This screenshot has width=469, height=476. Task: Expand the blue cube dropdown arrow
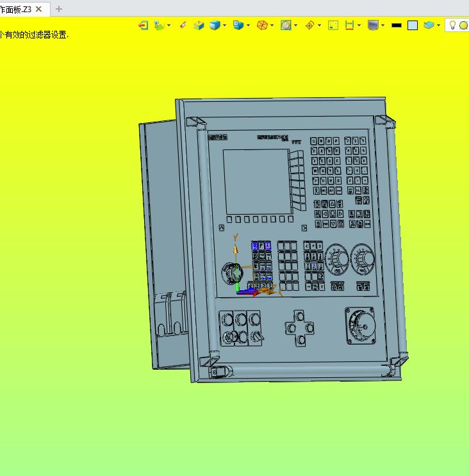pos(225,26)
